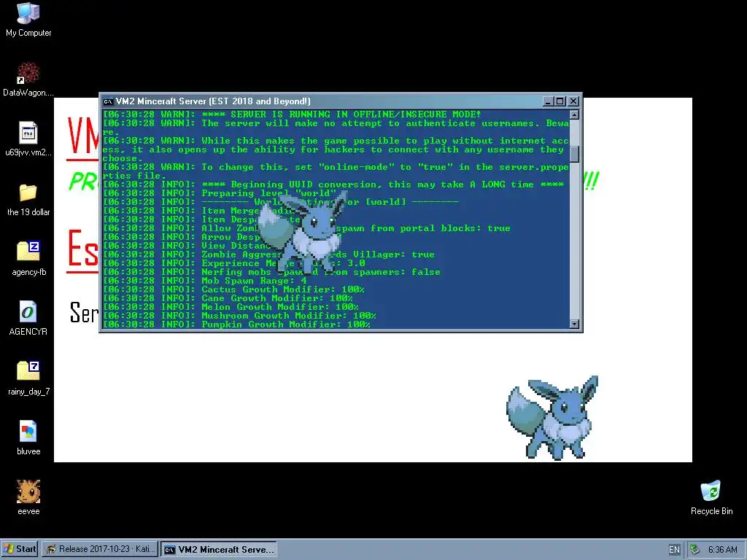Click the 'Cactus Growth Modifier: 100%' line
This screenshot has height=560, width=747.
[x=233, y=289]
